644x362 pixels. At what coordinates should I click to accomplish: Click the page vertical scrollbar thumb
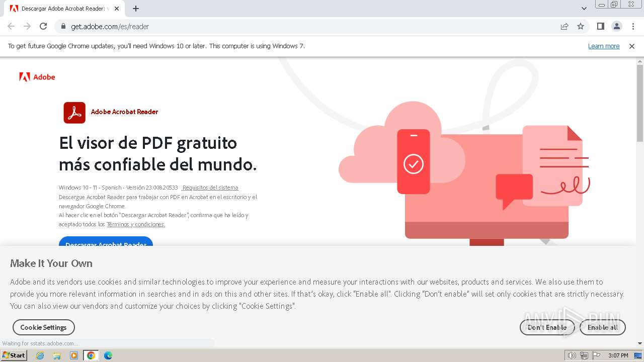click(x=640, y=103)
